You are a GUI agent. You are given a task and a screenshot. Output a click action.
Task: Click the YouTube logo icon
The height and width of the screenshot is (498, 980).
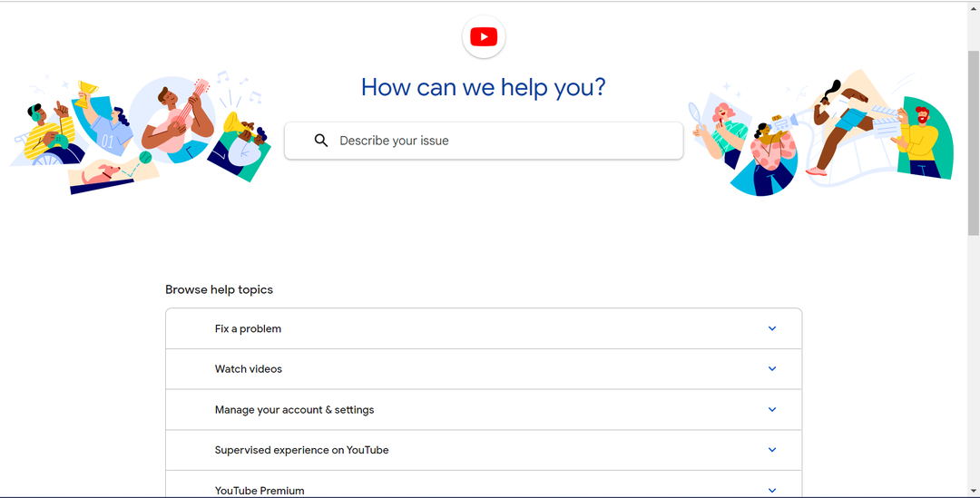pyautogui.click(x=484, y=37)
